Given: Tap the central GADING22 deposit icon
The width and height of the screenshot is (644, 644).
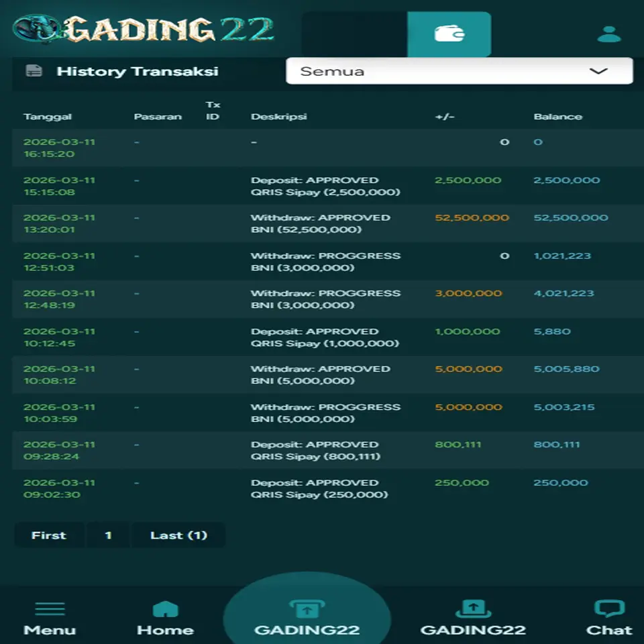Looking at the screenshot, I should coord(307,609).
